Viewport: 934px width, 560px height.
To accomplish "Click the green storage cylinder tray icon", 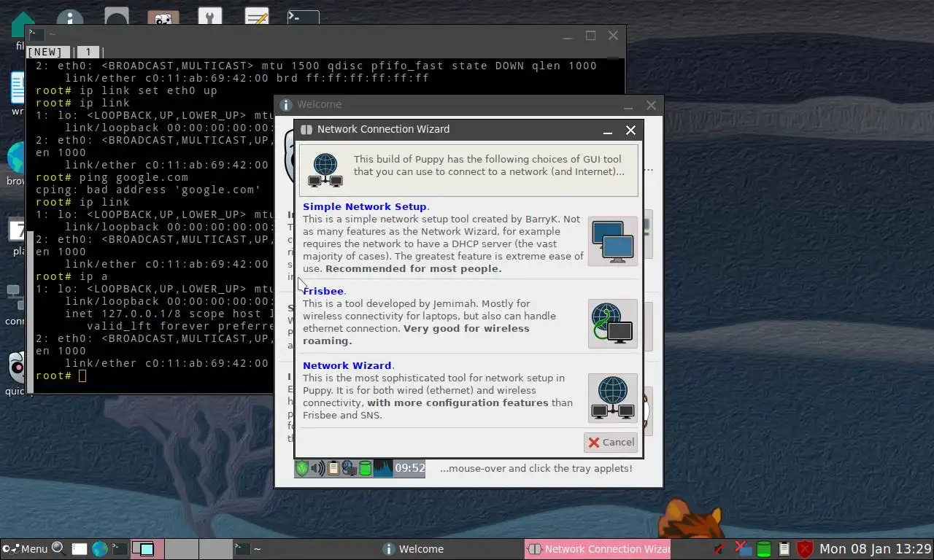I will point(764,549).
